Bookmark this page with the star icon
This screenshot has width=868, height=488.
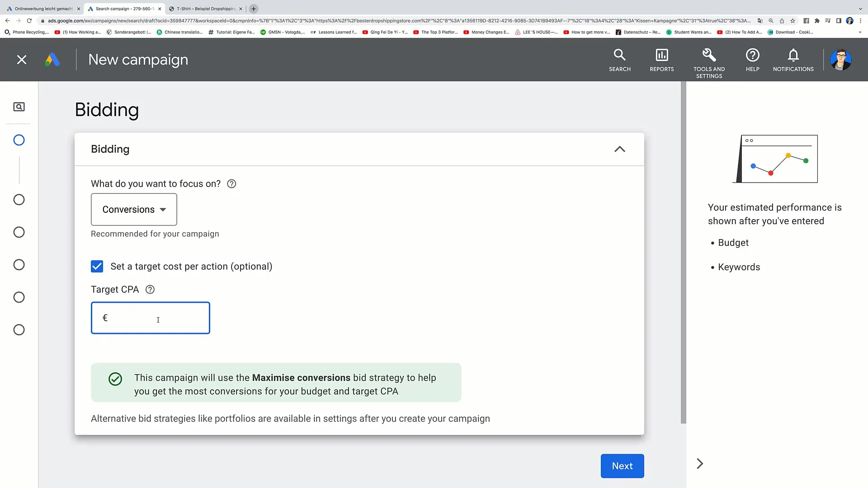coord(793,21)
